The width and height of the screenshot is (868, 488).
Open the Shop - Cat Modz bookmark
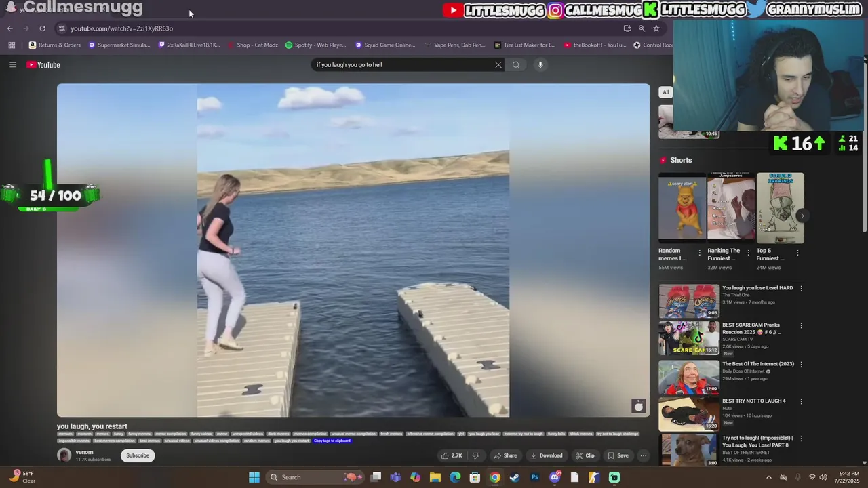click(252, 45)
